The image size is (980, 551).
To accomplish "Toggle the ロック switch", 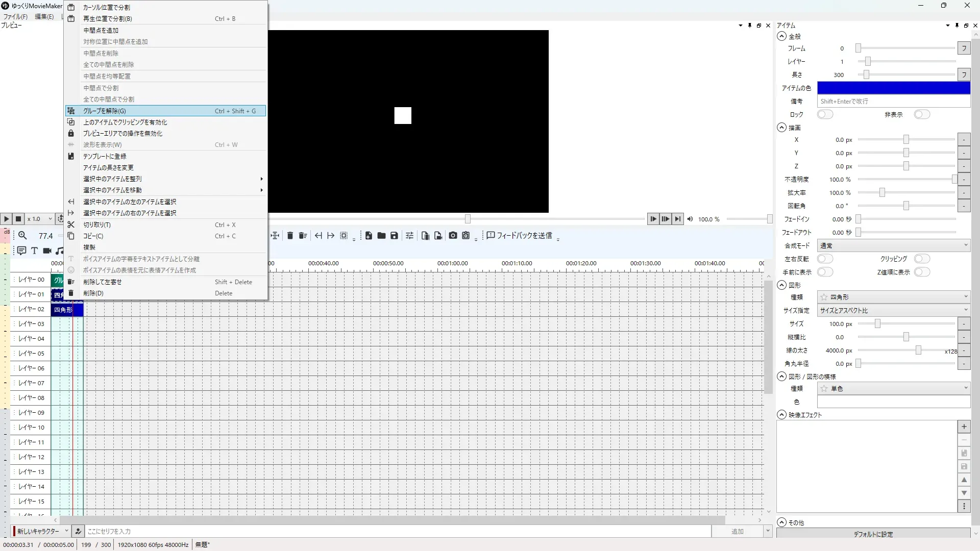I will 825,114.
